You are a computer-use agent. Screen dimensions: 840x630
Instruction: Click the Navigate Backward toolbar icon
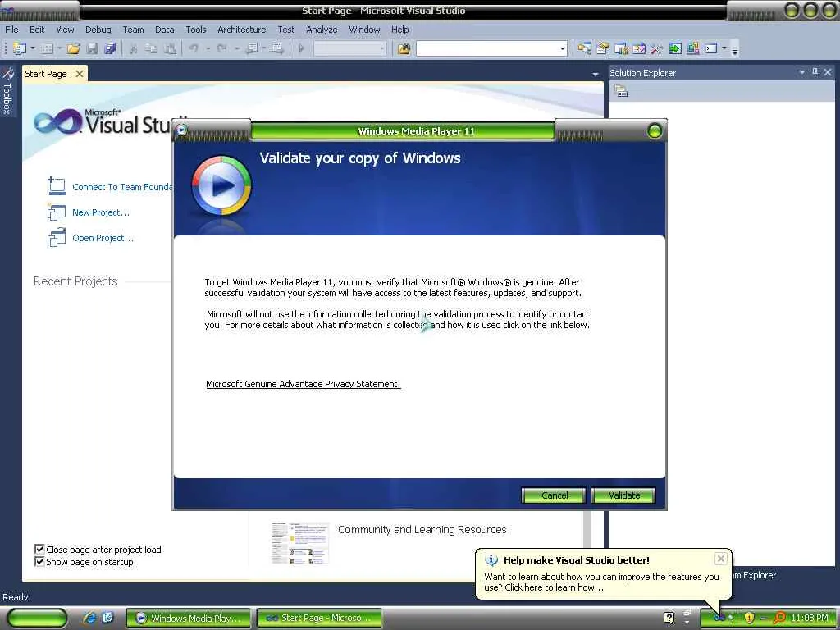click(x=251, y=48)
